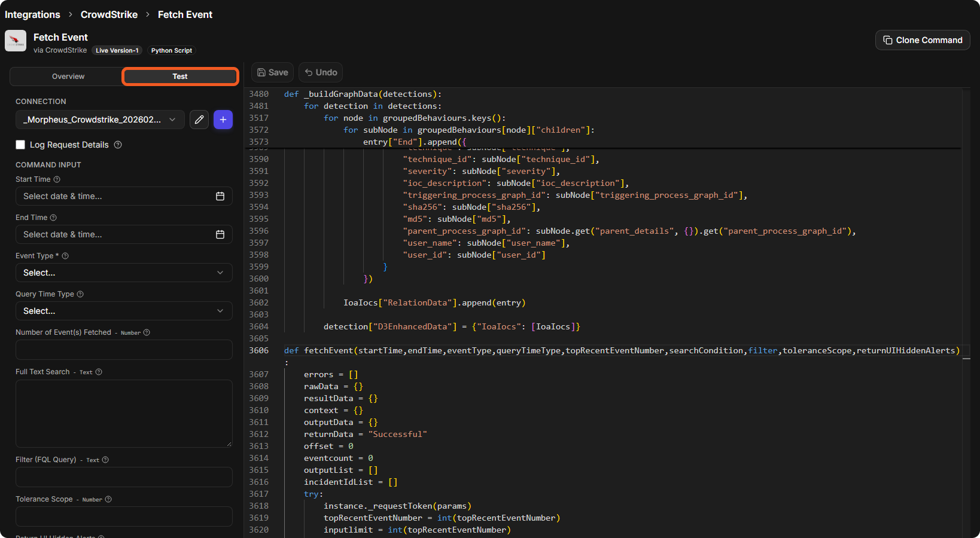
Task: Click help icon beside Event Type label
Action: (65, 256)
